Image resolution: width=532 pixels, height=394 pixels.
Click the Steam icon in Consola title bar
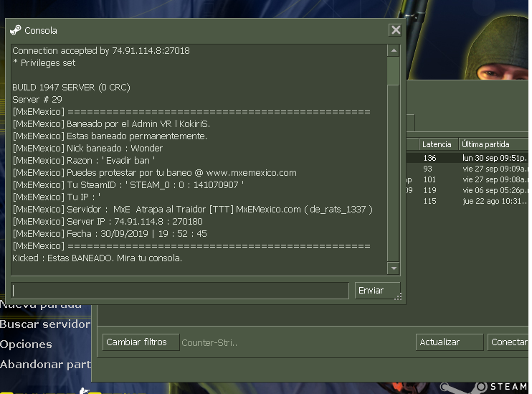[16, 30]
